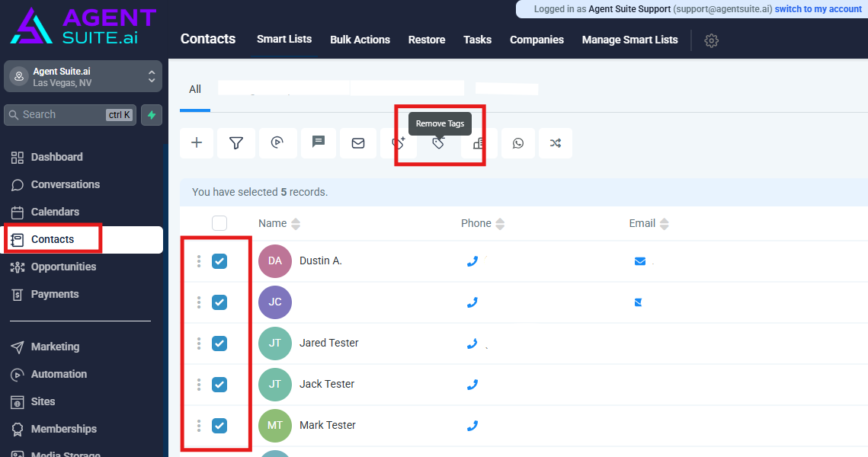Open row options dots for Jack Tester
The height and width of the screenshot is (457, 868).
[x=199, y=385]
